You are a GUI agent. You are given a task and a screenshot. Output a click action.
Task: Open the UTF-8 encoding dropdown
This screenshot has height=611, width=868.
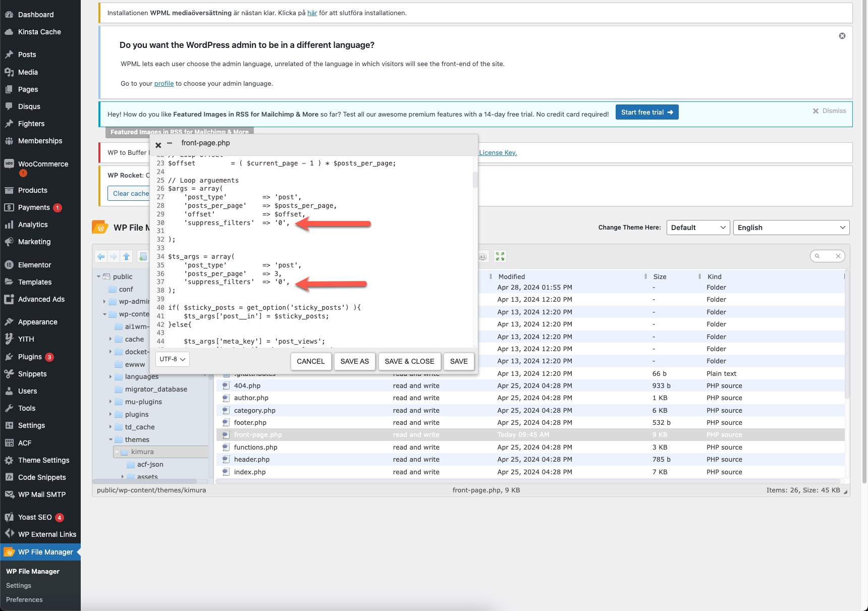tap(173, 359)
